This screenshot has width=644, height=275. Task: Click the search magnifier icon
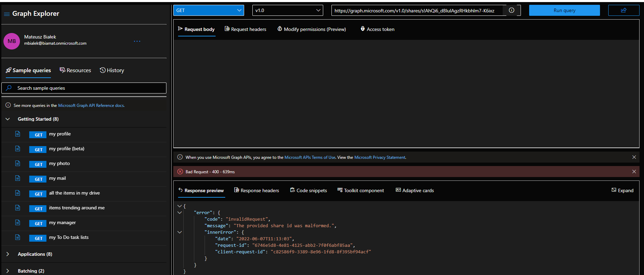(x=9, y=88)
